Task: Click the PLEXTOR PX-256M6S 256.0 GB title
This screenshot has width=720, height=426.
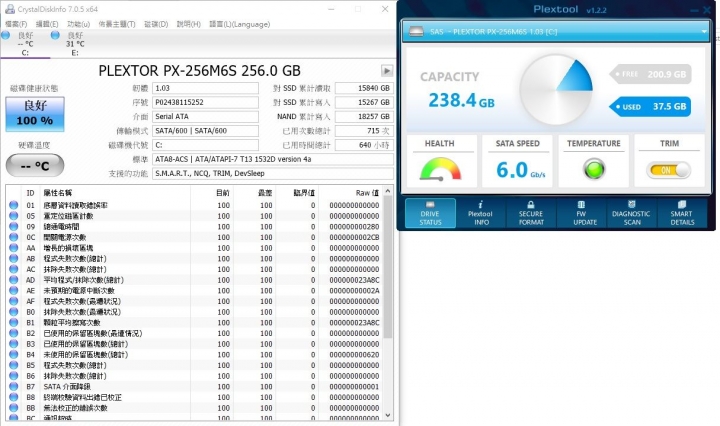Action: point(199,71)
